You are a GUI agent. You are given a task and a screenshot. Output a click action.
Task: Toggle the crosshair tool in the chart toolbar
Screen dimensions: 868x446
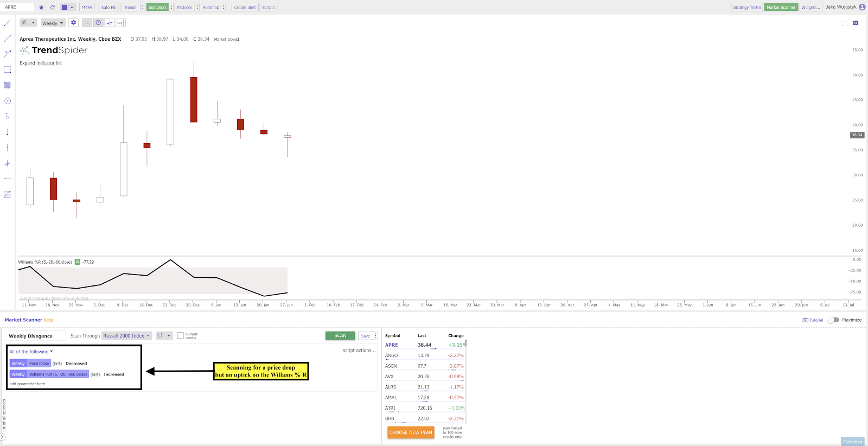[110, 23]
